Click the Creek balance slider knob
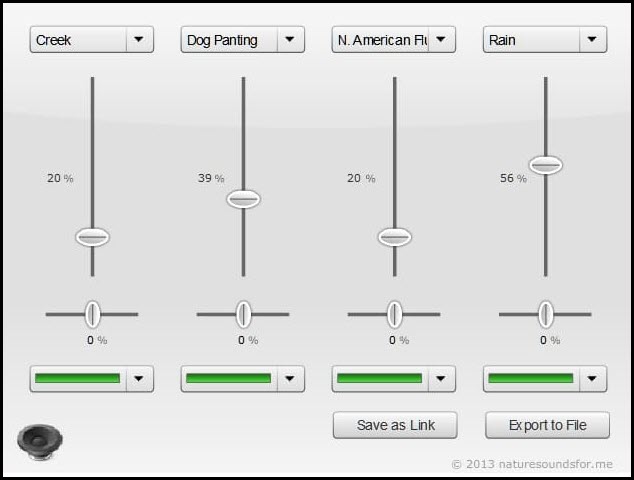634x480 pixels. (x=92, y=314)
